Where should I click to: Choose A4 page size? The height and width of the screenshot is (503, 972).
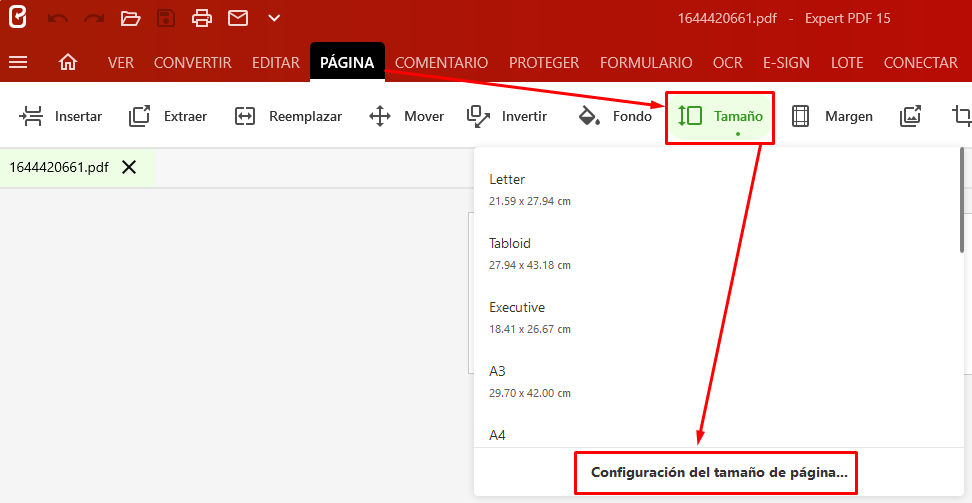[x=716, y=430]
